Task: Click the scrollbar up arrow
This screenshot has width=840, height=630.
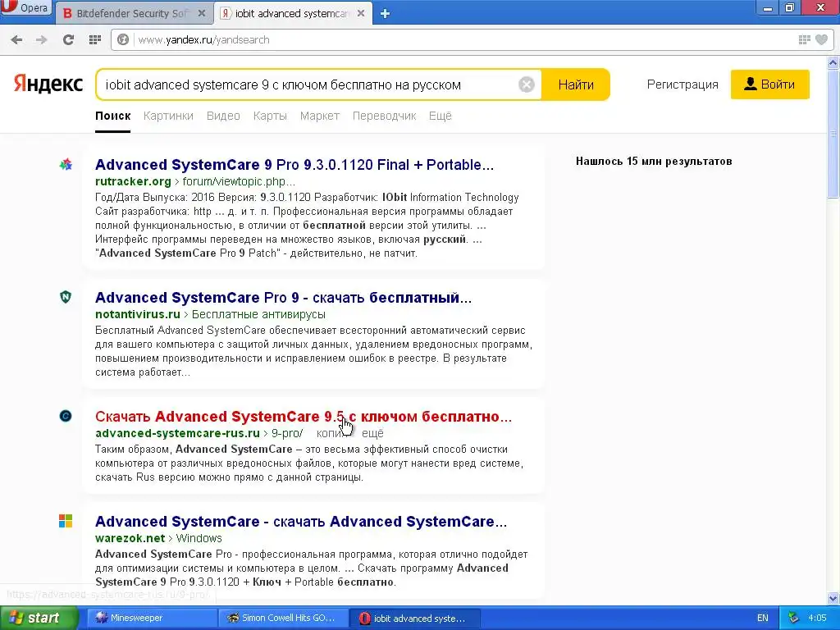Action: 833,62
